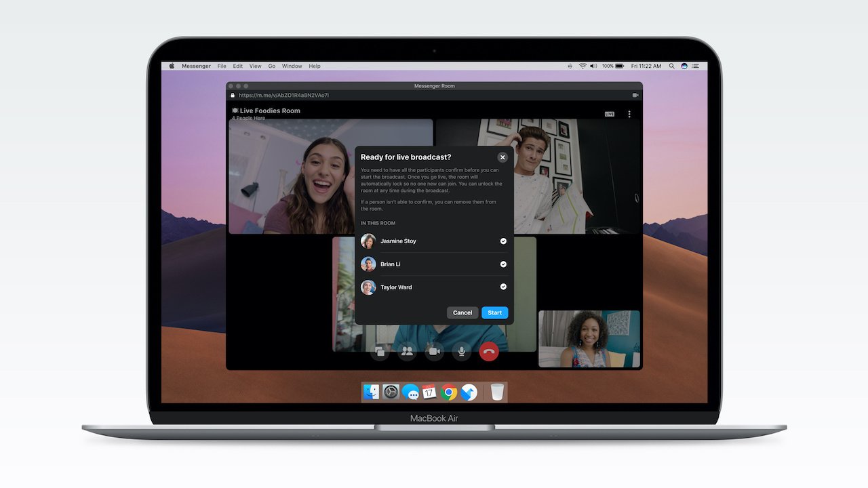Viewport: 868px width, 488px height.
Task: Open the blue arrow app in Dock
Action: (469, 392)
